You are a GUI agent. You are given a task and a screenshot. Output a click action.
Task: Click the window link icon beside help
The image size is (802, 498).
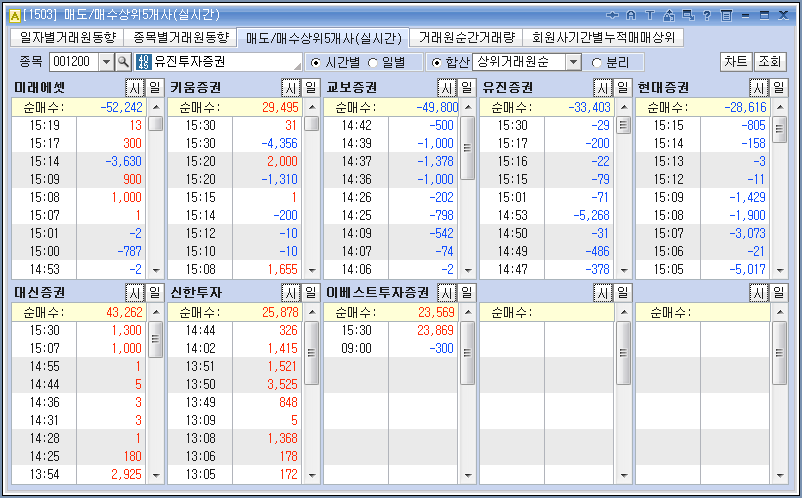pyautogui.click(x=688, y=15)
